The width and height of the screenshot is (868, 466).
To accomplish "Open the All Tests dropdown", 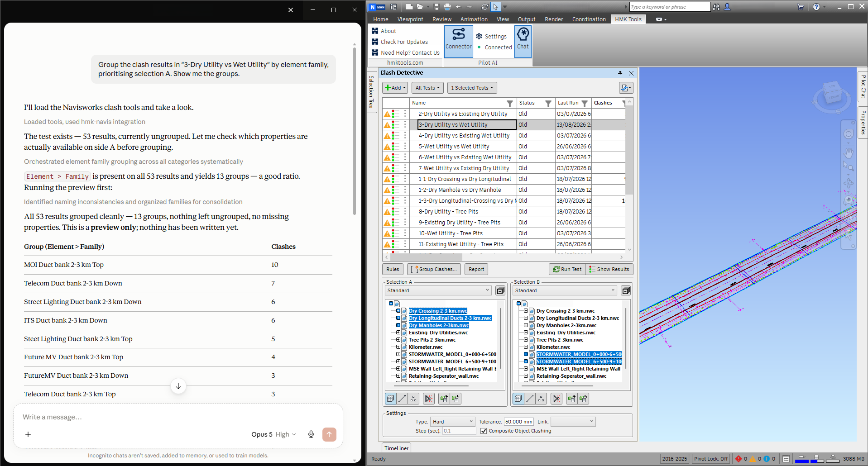I will click(427, 88).
